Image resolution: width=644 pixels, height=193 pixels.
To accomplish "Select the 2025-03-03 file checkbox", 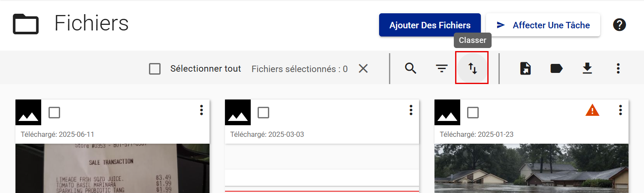I will point(263,112).
